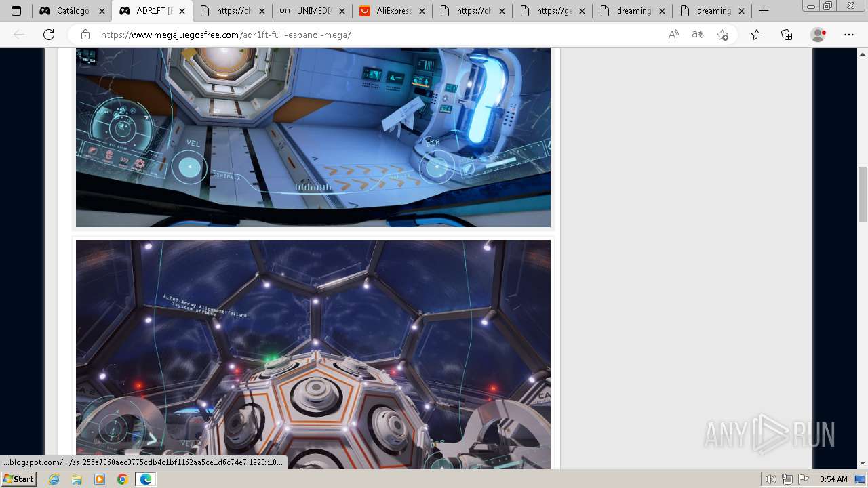Close the AliExpress tab
The height and width of the screenshot is (488, 868).
click(422, 11)
